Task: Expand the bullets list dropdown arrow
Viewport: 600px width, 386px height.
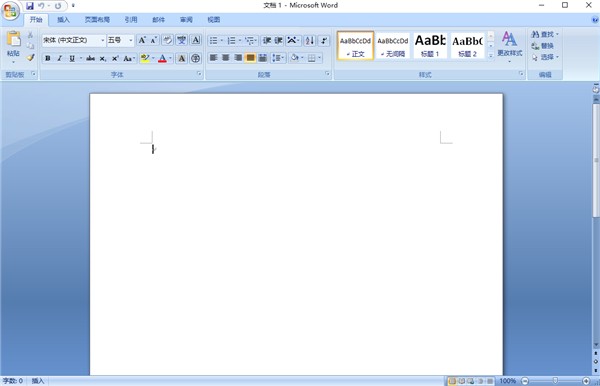Action: tap(222, 40)
